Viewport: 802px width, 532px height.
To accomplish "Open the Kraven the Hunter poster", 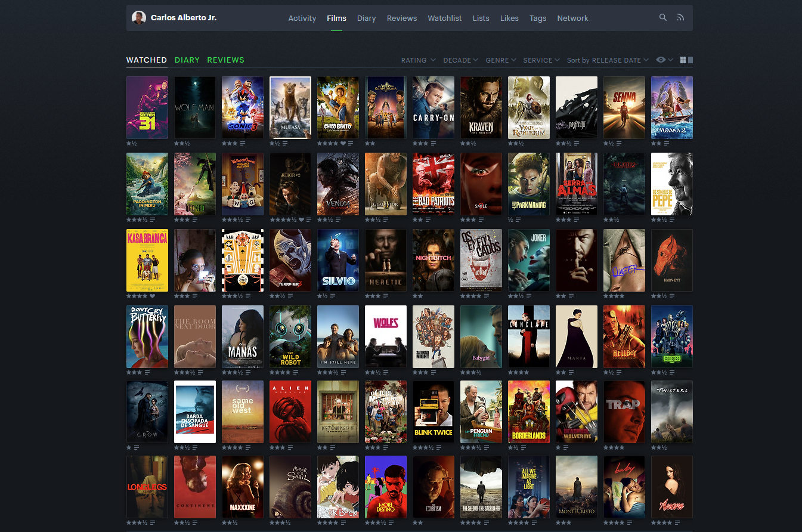I will [x=481, y=107].
